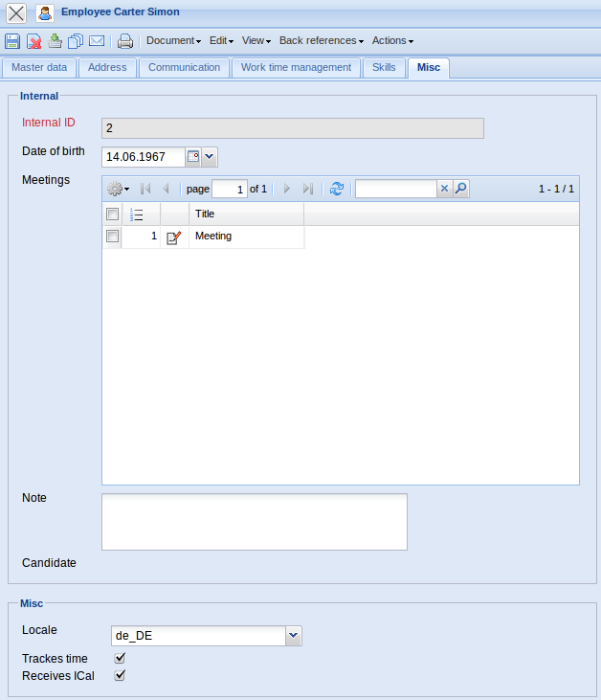Viewport: 601px width, 700px height.
Task: Sort Meetings by the Title column header
Action: point(246,215)
